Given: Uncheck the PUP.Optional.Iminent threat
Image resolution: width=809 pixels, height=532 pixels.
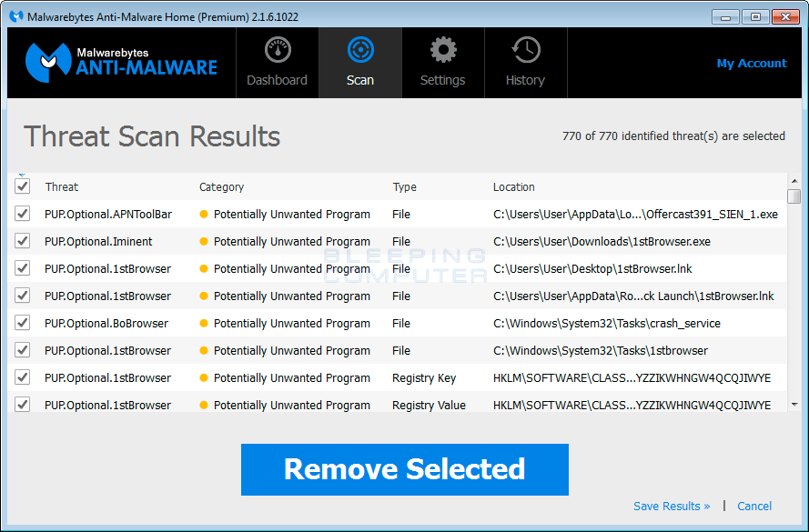Looking at the screenshot, I should tap(22, 241).
